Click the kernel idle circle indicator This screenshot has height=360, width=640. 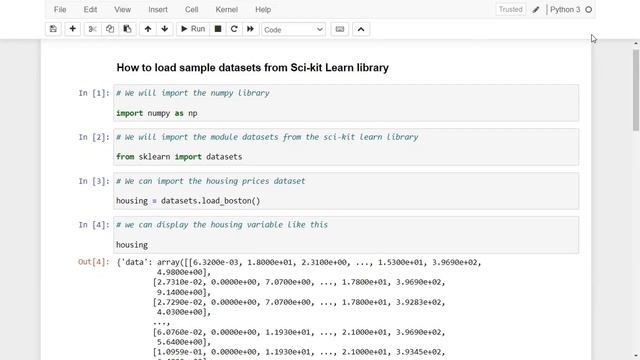coord(589,9)
